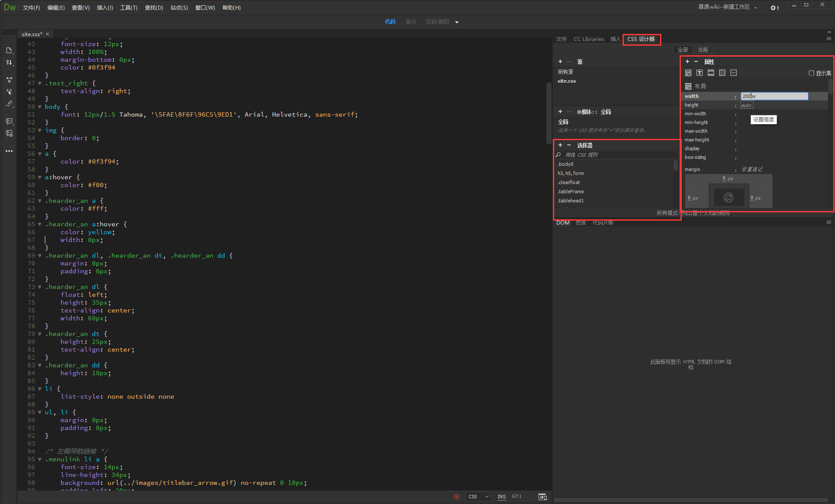Click the red error indicator in status bar
835x504 pixels.
click(x=456, y=497)
